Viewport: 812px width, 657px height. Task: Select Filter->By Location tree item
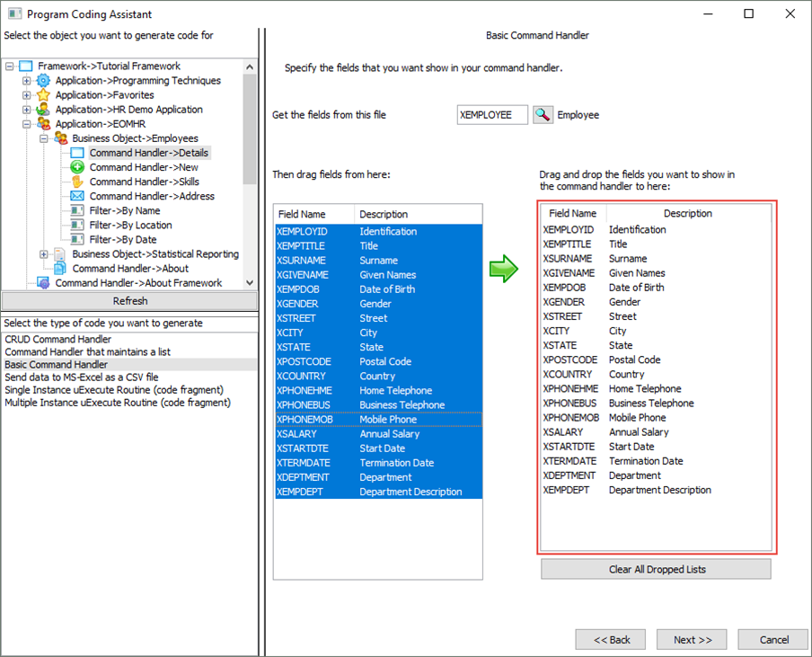coord(130,226)
